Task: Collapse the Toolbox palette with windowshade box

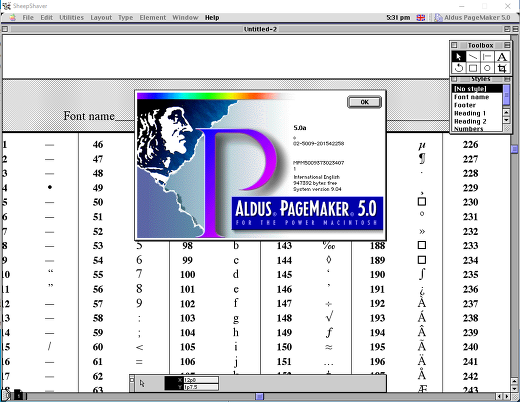Action: pos(507,45)
